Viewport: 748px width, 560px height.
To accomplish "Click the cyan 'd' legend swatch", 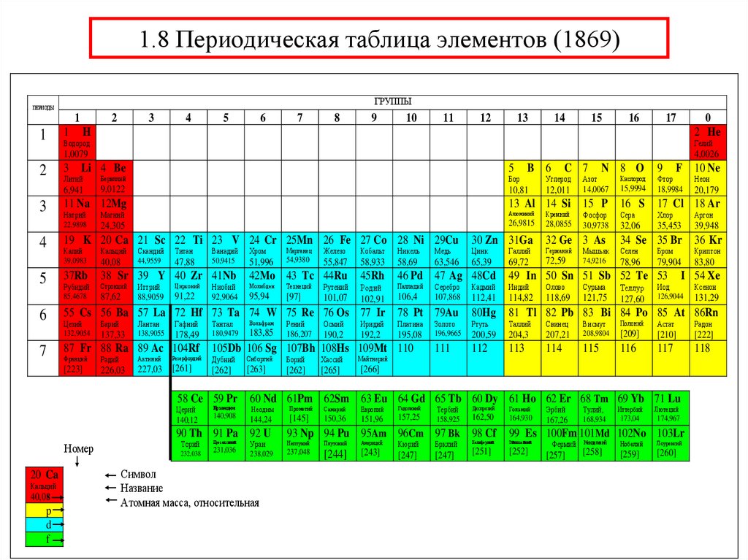I will tap(44, 525).
